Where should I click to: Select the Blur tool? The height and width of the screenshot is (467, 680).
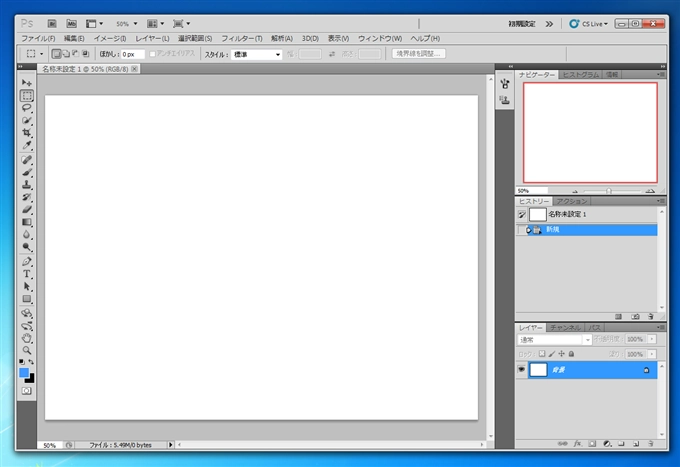click(27, 235)
